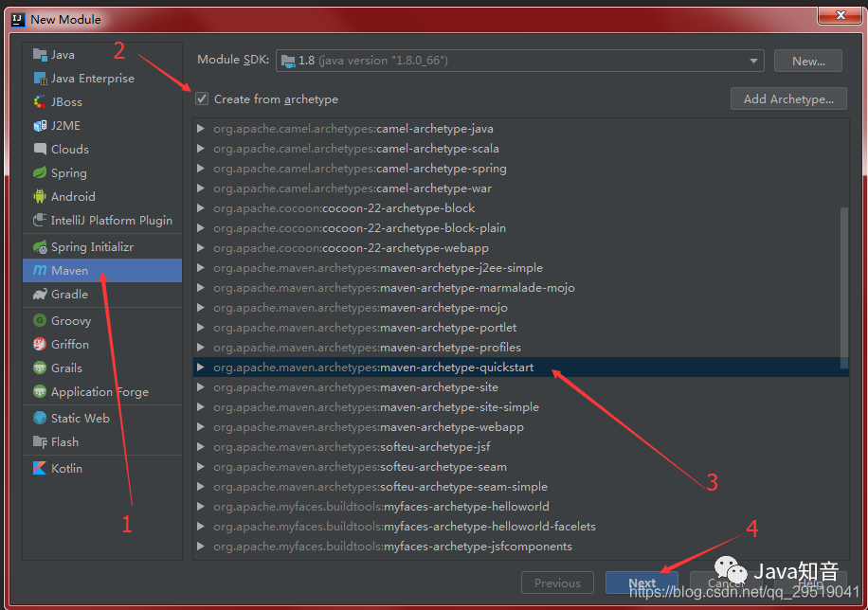Uncheck Create from archetype checkbox
This screenshot has width=868, height=610.
(x=202, y=99)
